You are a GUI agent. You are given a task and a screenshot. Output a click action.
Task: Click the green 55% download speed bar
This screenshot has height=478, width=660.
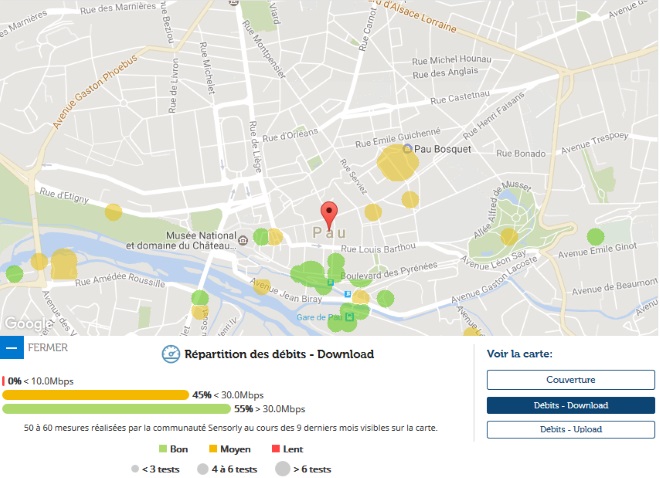(x=115, y=409)
